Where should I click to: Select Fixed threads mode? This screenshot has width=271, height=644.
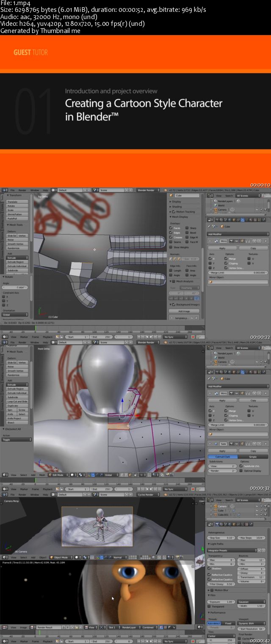tap(229, 624)
